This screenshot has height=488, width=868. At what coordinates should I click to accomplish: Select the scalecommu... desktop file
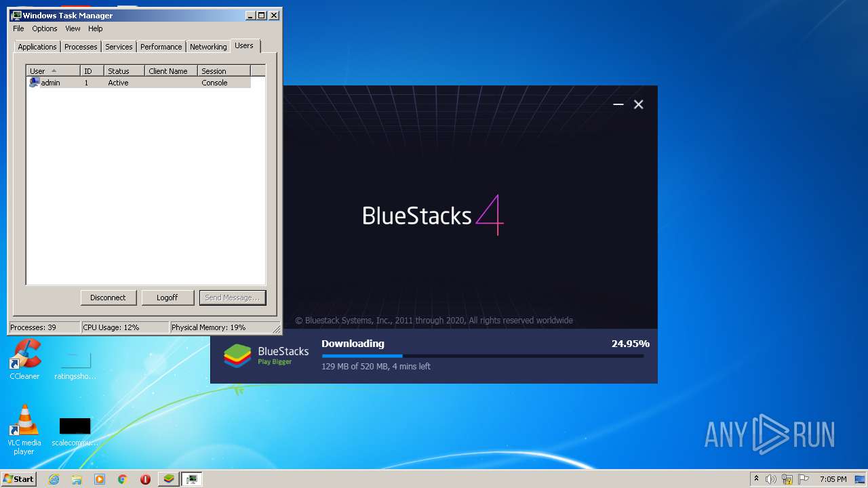(75, 432)
